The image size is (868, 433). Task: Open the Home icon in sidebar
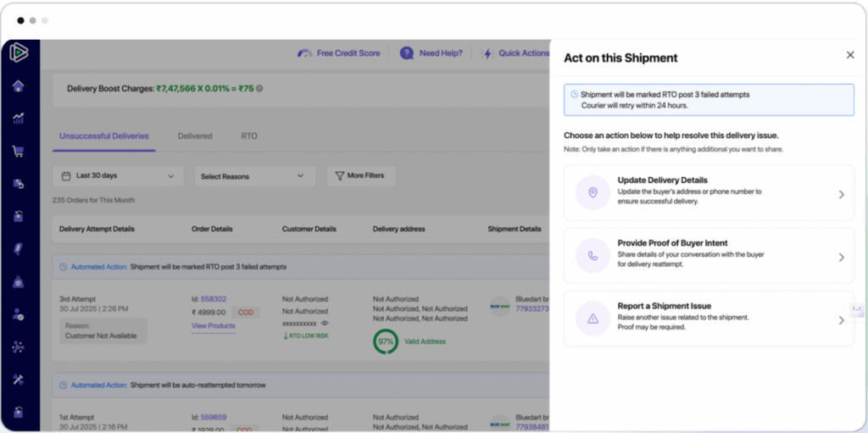18,86
